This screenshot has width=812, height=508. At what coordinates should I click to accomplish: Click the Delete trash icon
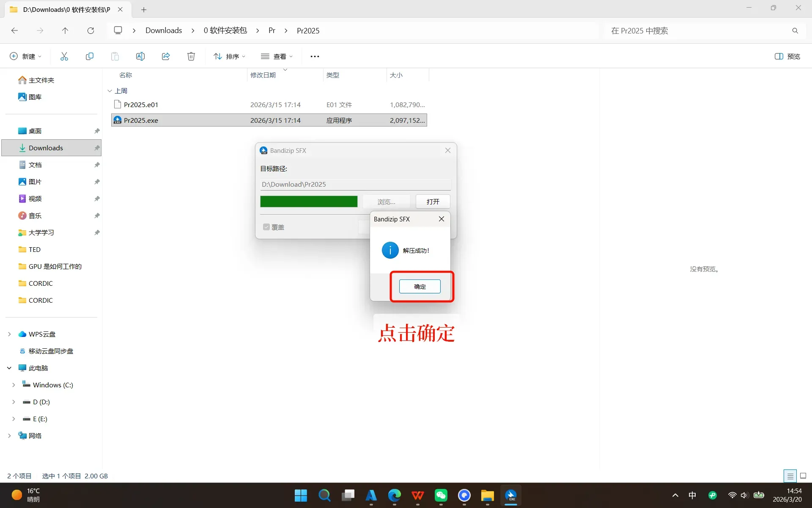pos(191,56)
